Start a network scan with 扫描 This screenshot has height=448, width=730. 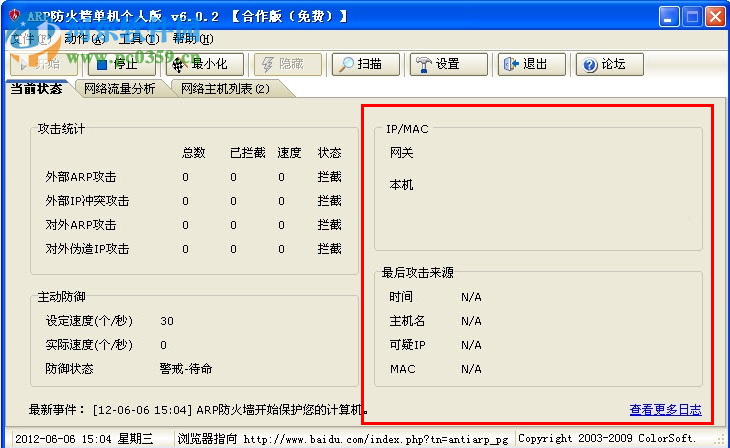tap(366, 64)
